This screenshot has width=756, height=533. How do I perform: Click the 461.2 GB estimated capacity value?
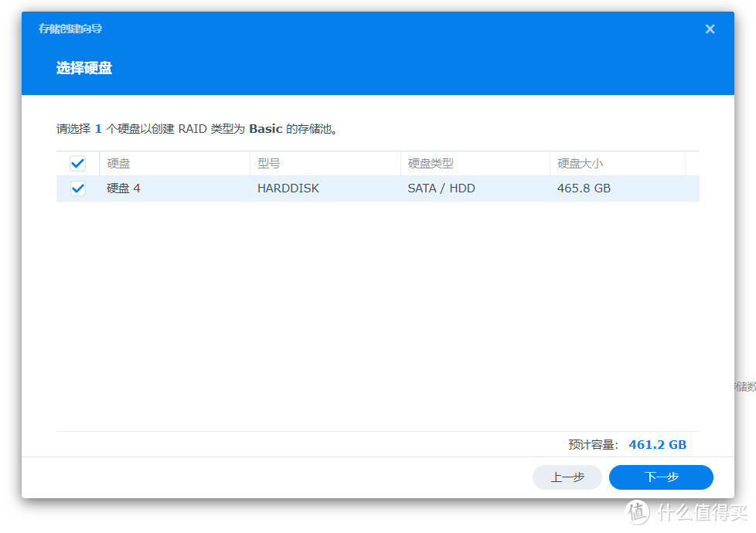(657, 444)
